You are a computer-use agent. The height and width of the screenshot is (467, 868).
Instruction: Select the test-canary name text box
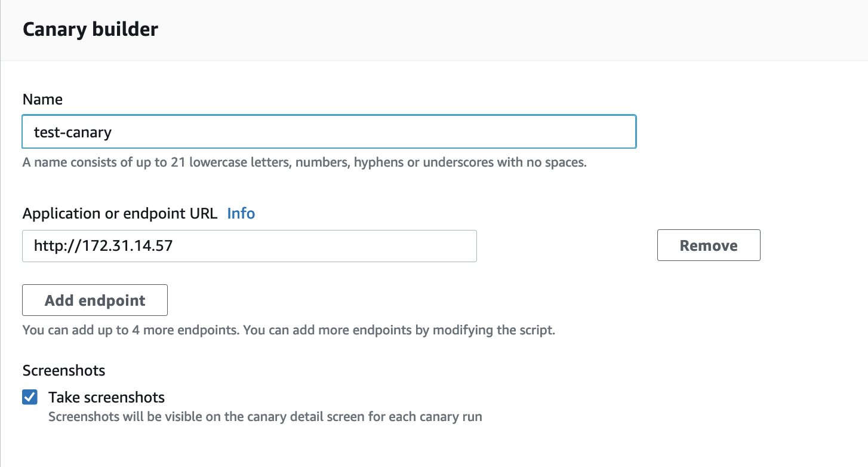click(328, 131)
